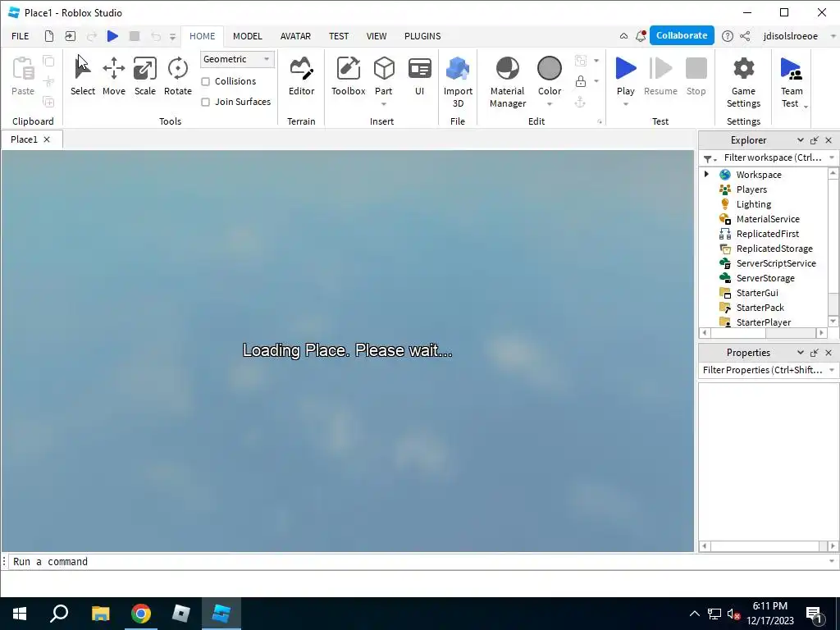Viewport: 840px width, 630px height.
Task: Click the share icon
Action: point(745,36)
